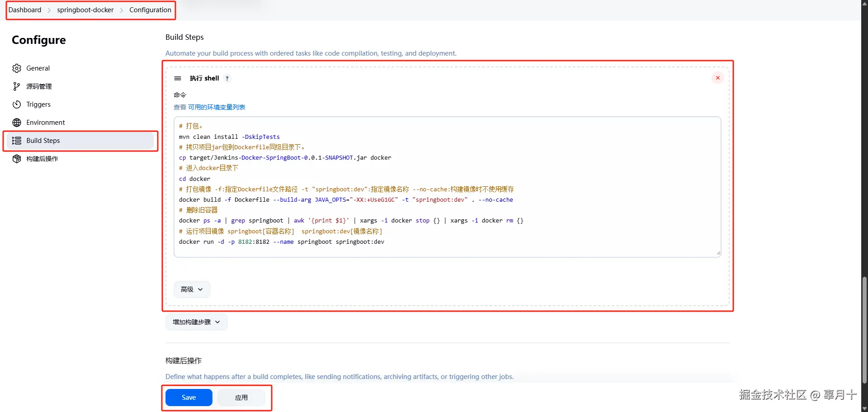Click the scrollbar down arrow
868x412 pixels.
[x=864, y=408]
